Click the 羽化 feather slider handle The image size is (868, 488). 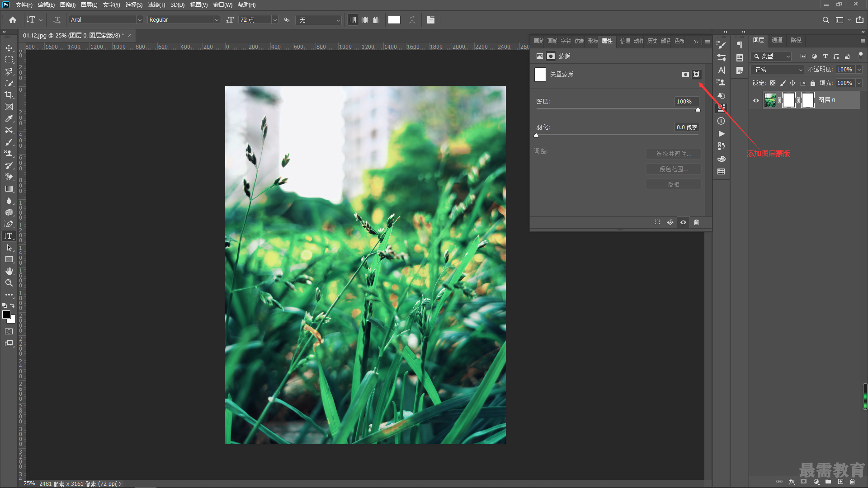tap(536, 135)
